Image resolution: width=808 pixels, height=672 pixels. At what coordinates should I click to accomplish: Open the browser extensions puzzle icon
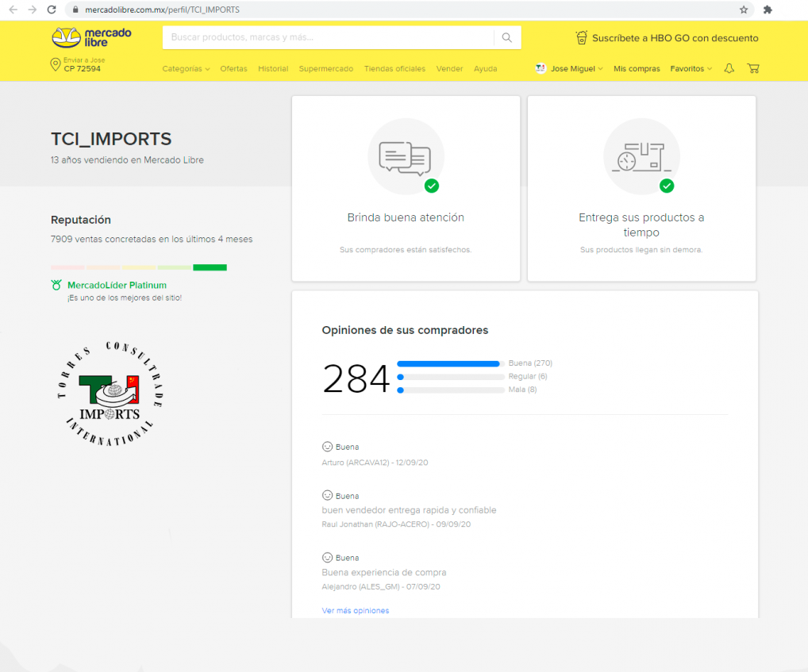pos(768,10)
